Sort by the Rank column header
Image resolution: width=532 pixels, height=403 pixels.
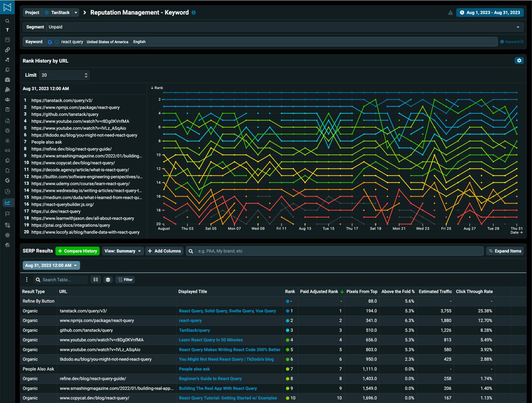tap(290, 292)
